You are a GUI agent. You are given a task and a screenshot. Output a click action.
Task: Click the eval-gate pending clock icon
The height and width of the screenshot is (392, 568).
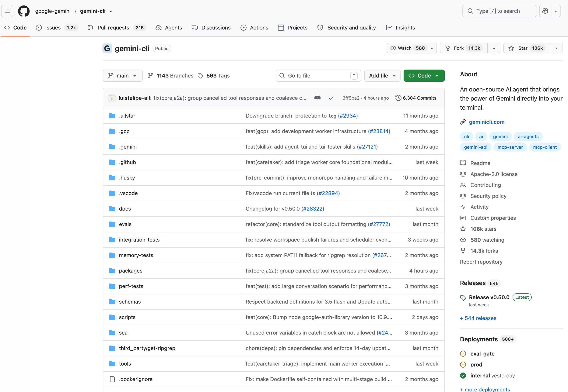[x=463, y=354]
